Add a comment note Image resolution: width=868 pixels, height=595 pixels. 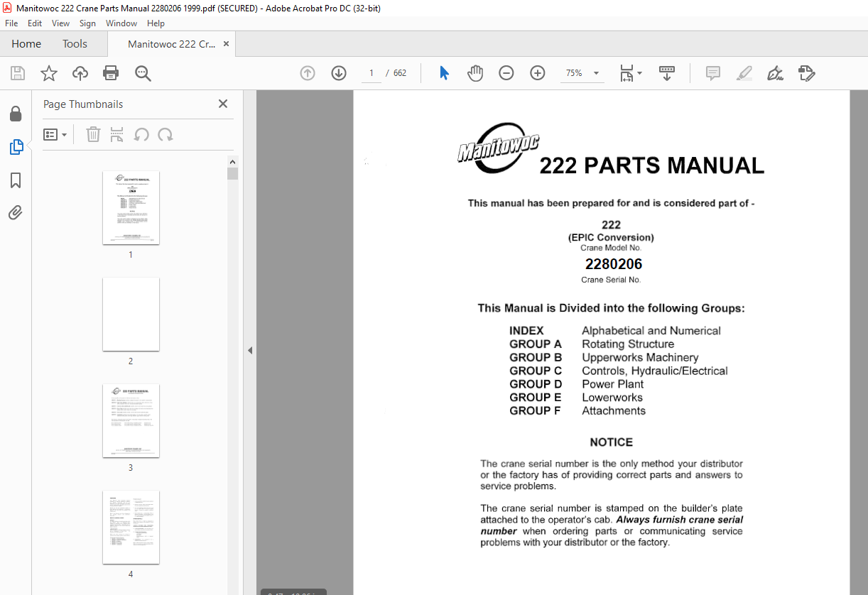713,73
